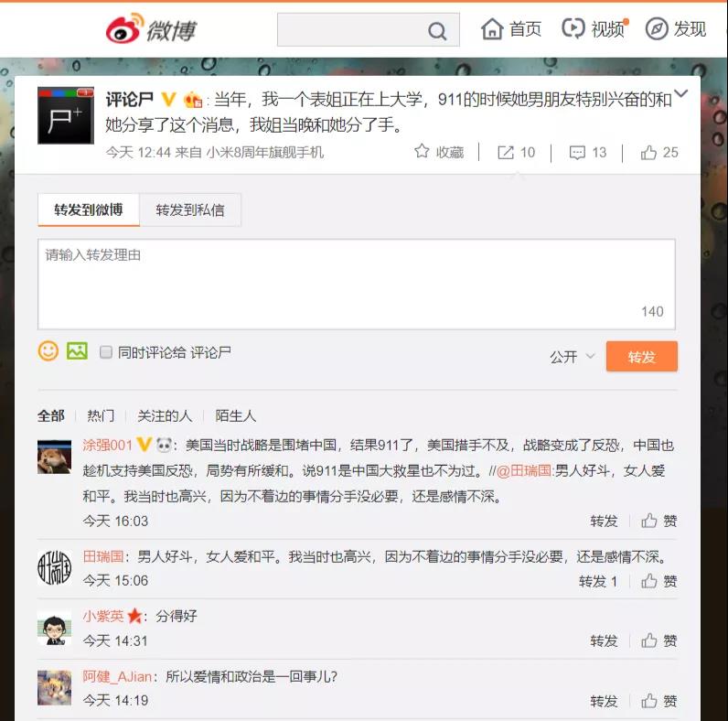Viewport: 728px width, 721px height.
Task: Click the search magnifier icon
Action: pyautogui.click(x=437, y=31)
